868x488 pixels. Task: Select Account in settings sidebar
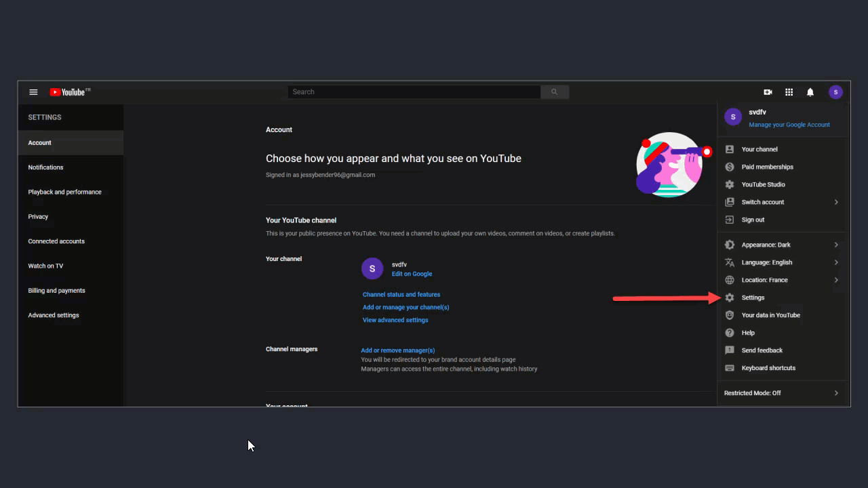(71, 142)
